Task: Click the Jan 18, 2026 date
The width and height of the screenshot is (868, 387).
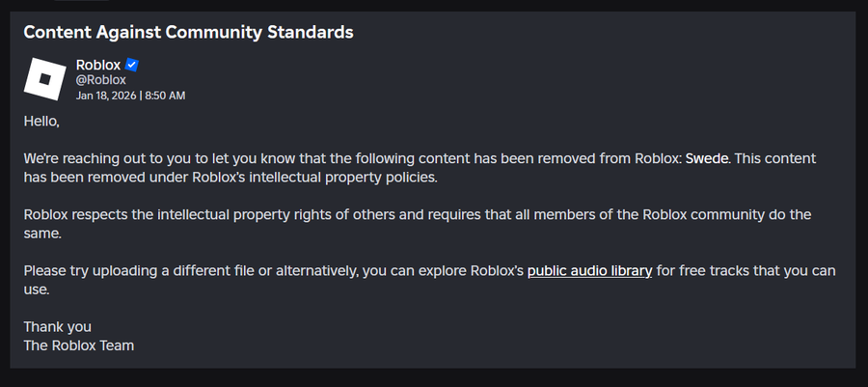Action: (106, 96)
